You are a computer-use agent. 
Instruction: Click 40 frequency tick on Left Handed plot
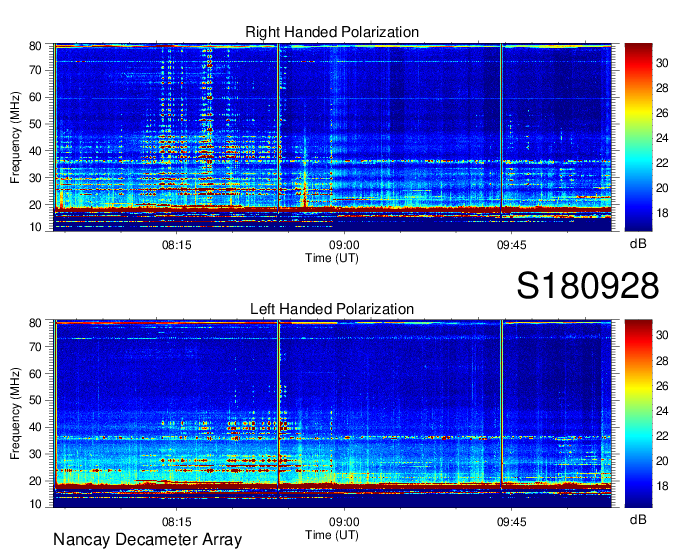35,427
